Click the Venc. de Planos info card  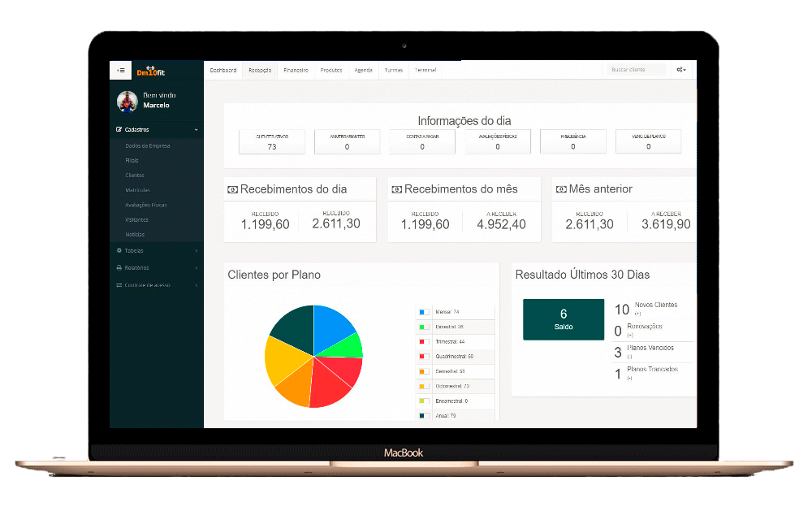(648, 141)
